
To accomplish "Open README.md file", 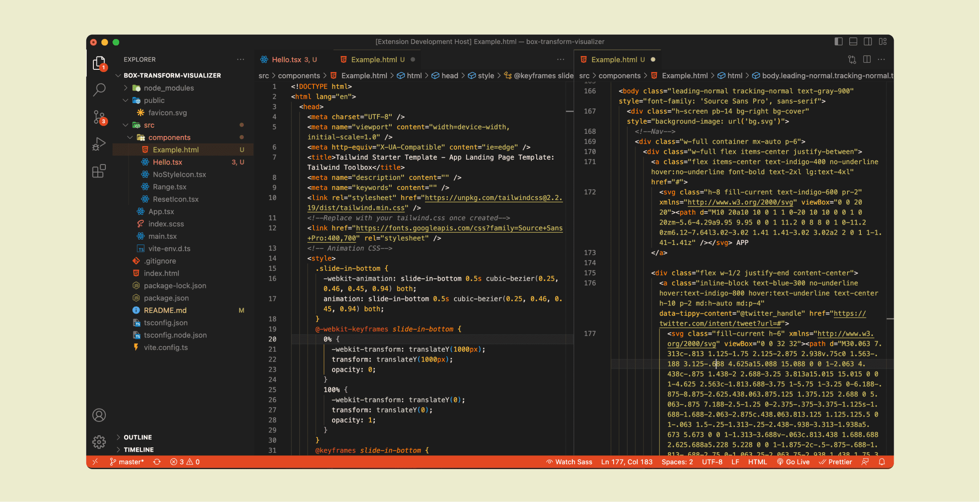I will (x=165, y=310).
